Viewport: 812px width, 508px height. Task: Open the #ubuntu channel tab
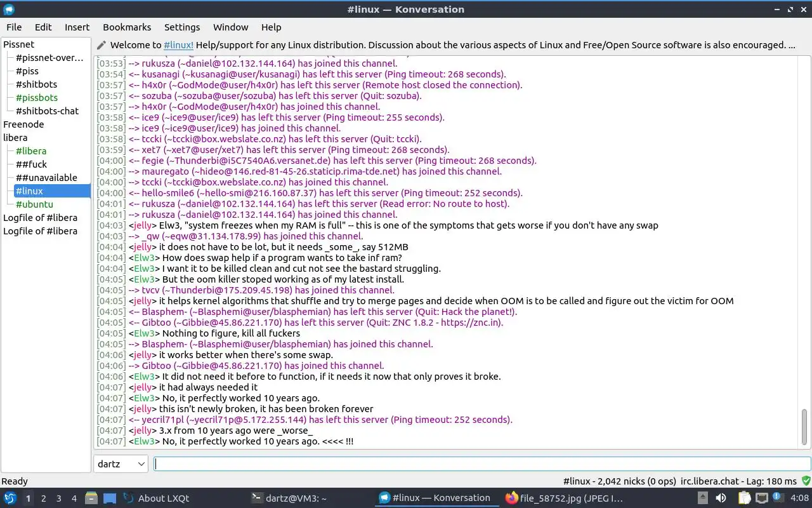point(34,204)
